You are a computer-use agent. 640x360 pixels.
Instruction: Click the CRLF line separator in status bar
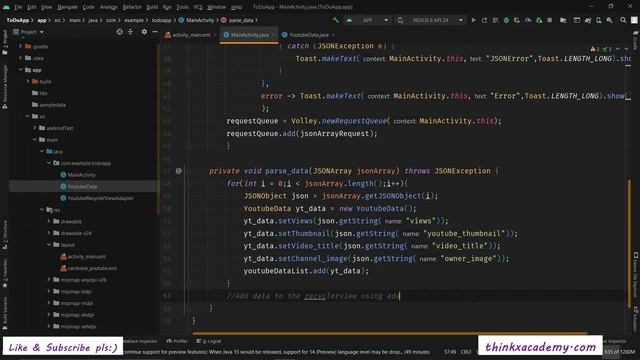tap(466, 351)
